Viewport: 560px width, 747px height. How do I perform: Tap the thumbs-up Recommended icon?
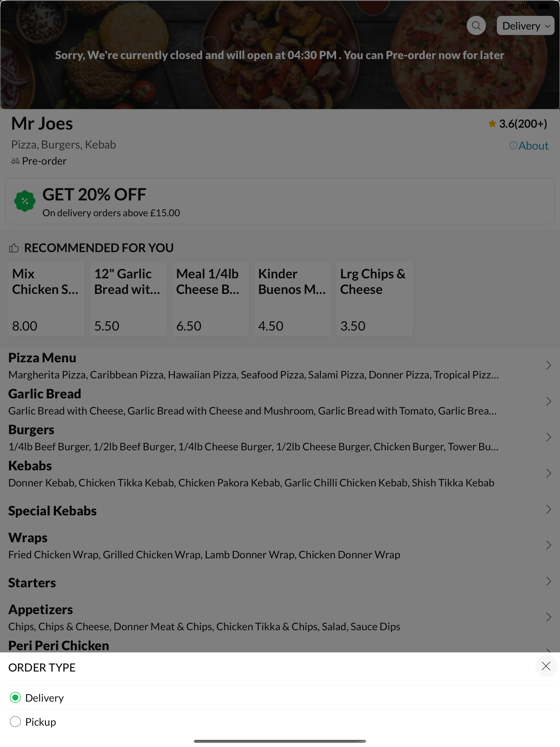point(14,248)
